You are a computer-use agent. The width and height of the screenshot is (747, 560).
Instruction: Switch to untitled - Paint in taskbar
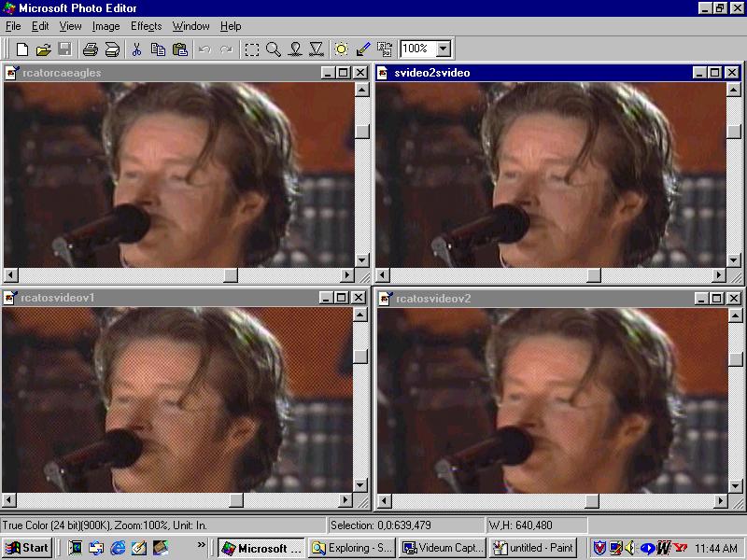[532, 548]
